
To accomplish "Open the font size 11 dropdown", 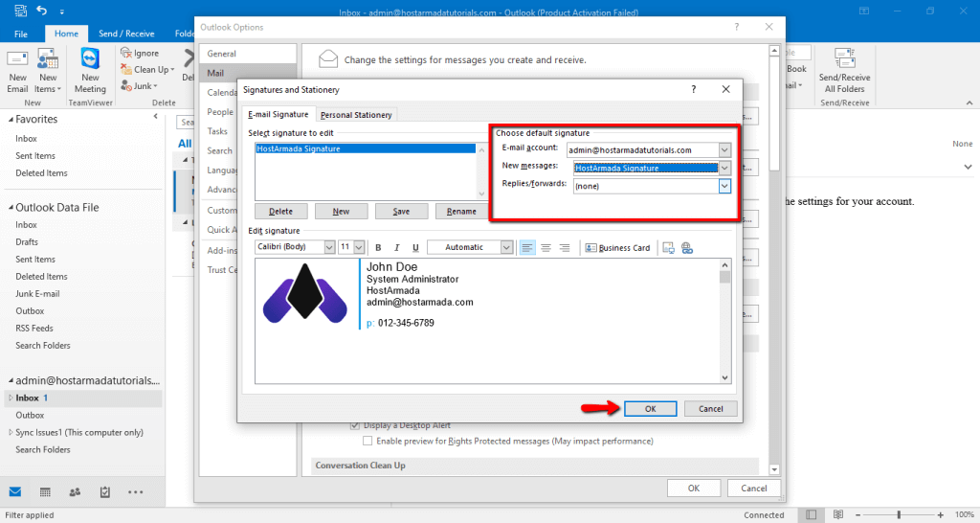I will pyautogui.click(x=359, y=247).
